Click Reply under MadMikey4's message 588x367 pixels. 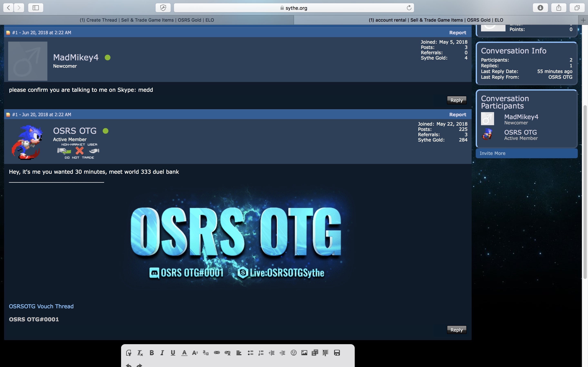tap(456, 100)
